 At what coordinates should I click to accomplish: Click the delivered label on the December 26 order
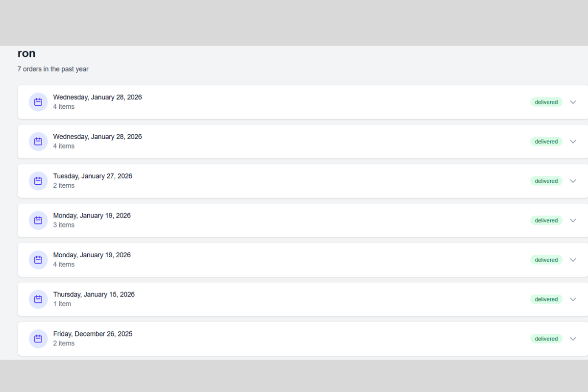pyautogui.click(x=546, y=339)
